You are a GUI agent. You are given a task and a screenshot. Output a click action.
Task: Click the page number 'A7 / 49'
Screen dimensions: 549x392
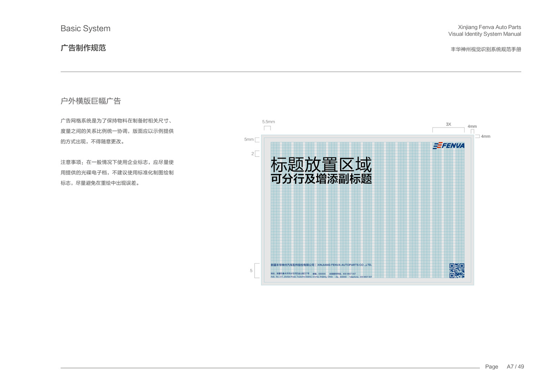pos(515,367)
